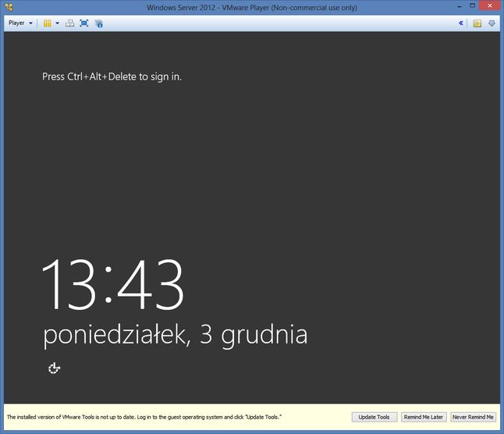Click the Press Ctrl+Alt+Delete to sign in text

click(112, 76)
